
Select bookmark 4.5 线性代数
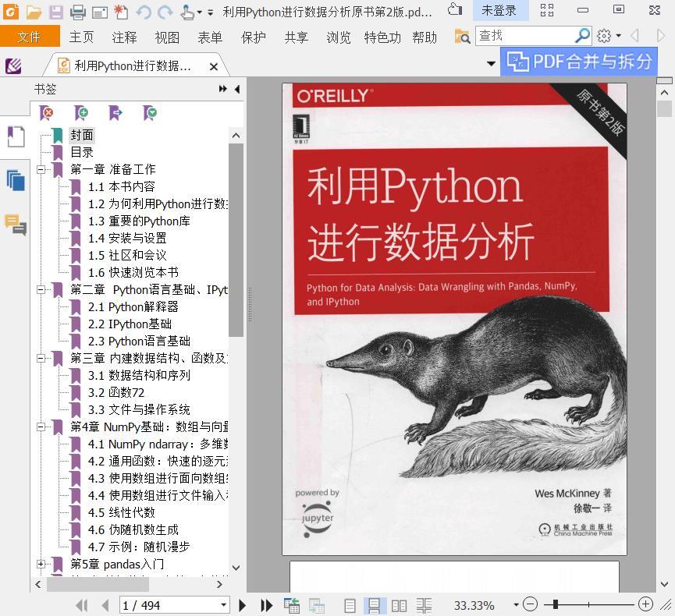(x=122, y=512)
